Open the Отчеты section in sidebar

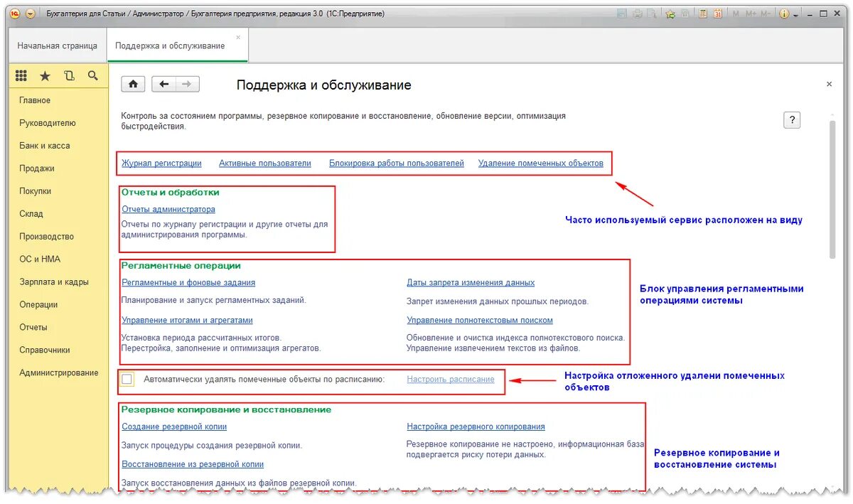(x=33, y=328)
